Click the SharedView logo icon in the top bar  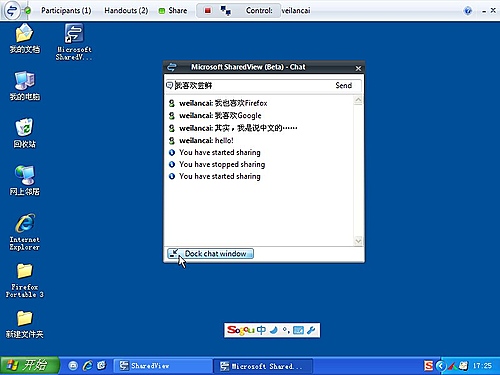[12, 11]
